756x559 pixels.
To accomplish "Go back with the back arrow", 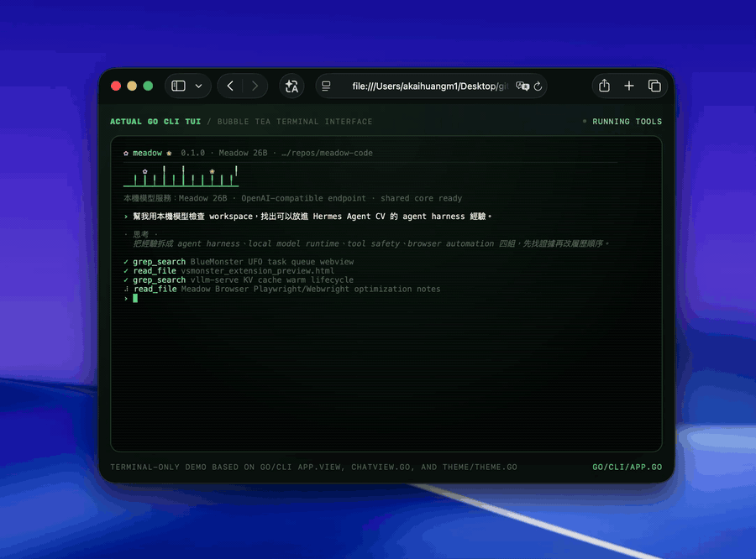I will click(230, 86).
